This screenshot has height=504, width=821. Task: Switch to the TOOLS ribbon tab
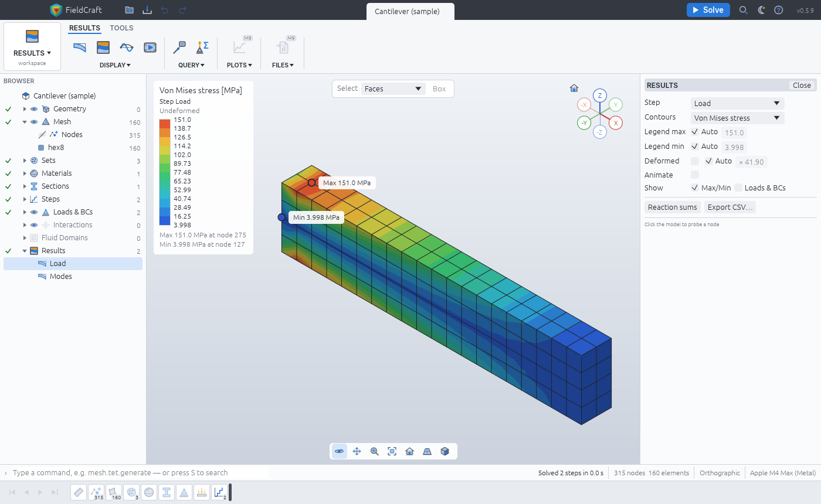[121, 28]
